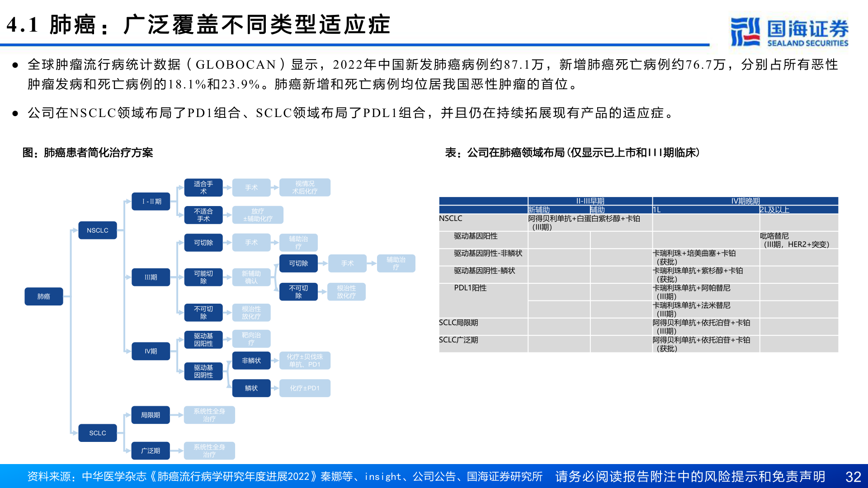Click the II-III早期 table header

[x=590, y=201]
